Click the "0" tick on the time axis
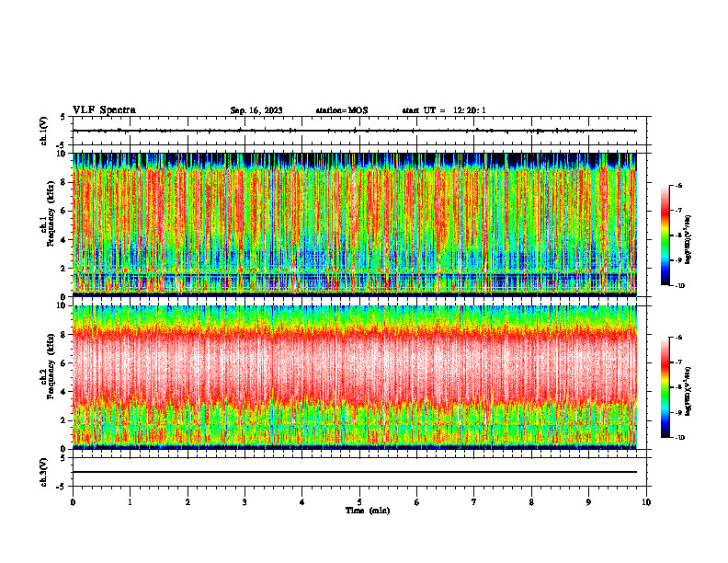This screenshot has width=728, height=563. pyautogui.click(x=73, y=502)
